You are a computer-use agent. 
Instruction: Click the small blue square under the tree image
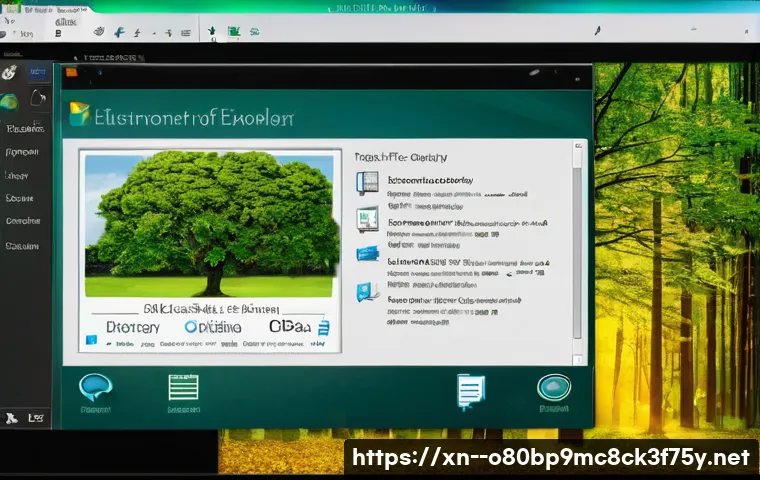pos(92,341)
